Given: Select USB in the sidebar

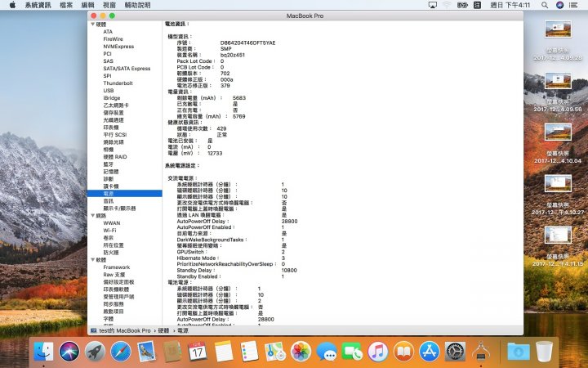Looking at the screenshot, I should click(x=109, y=91).
